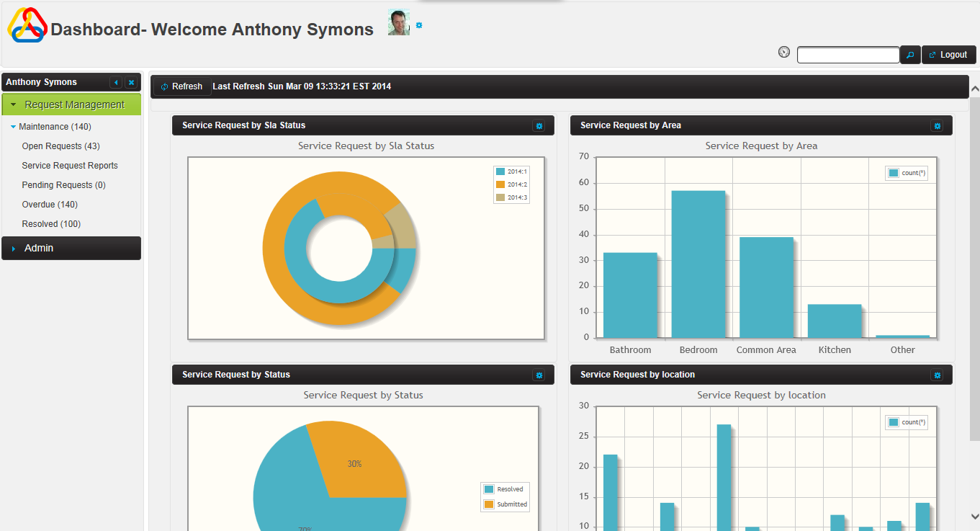Open settings for Service Request by location panel

point(937,375)
